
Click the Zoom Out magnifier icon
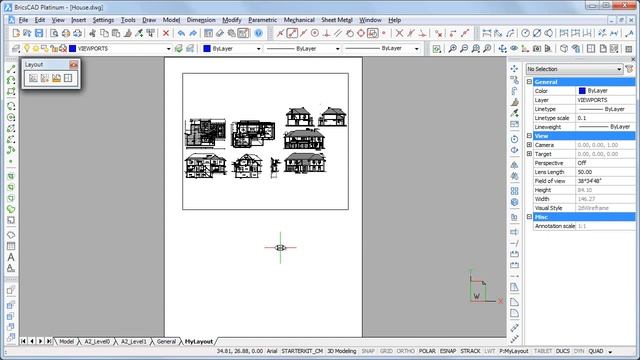coord(464,49)
